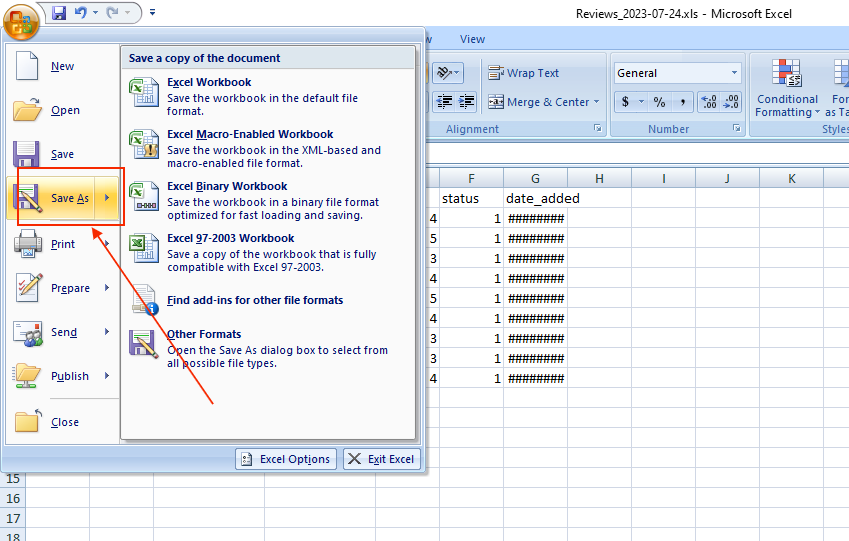Toggle Wrap Text in Alignment group
Viewport: 849px width, 541px height.
coord(524,73)
